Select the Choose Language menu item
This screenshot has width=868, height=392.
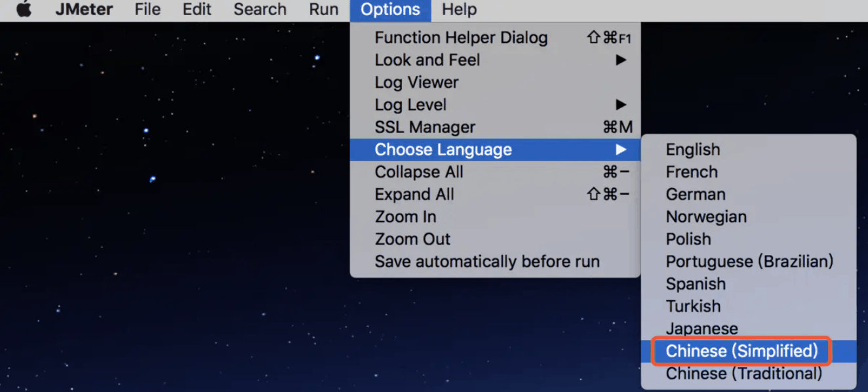pos(495,149)
